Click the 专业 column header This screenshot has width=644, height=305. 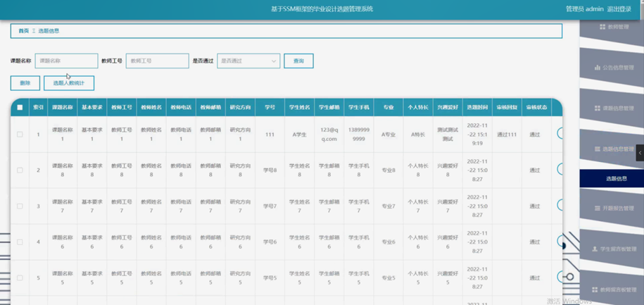[389, 107]
